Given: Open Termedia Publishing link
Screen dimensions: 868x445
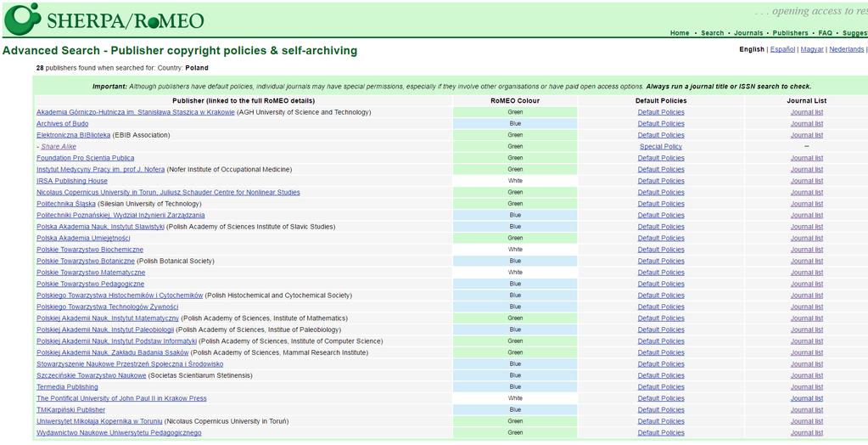Looking at the screenshot, I should [x=67, y=387].
